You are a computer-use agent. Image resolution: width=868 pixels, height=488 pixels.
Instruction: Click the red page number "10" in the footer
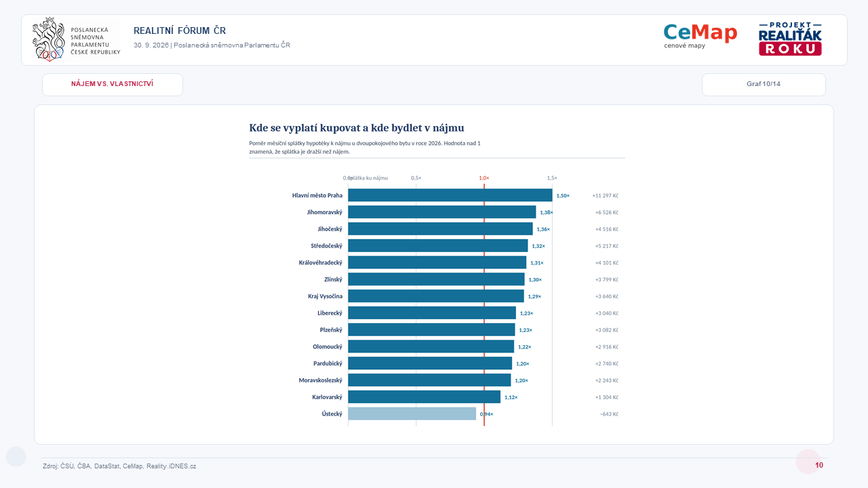819,466
